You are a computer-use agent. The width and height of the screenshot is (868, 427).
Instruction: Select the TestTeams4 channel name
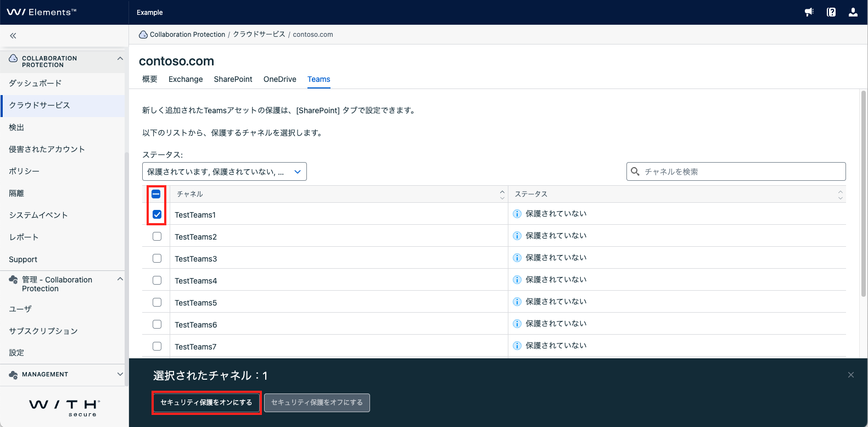(196, 281)
